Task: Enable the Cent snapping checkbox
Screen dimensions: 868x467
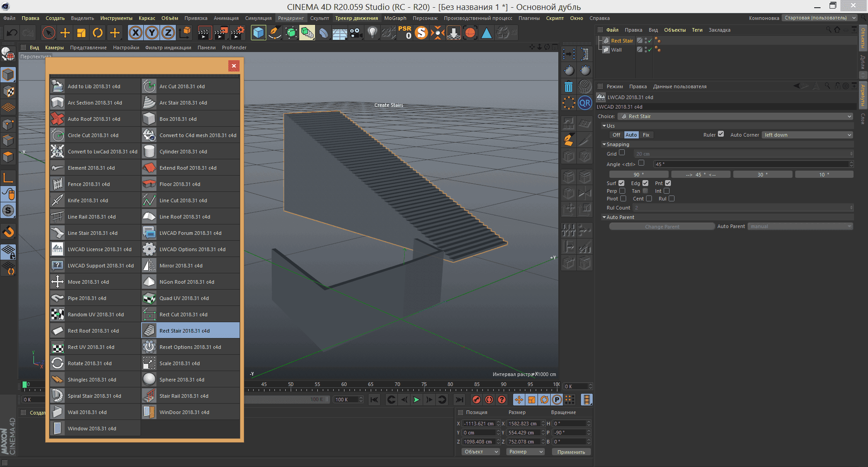Action: tap(649, 199)
